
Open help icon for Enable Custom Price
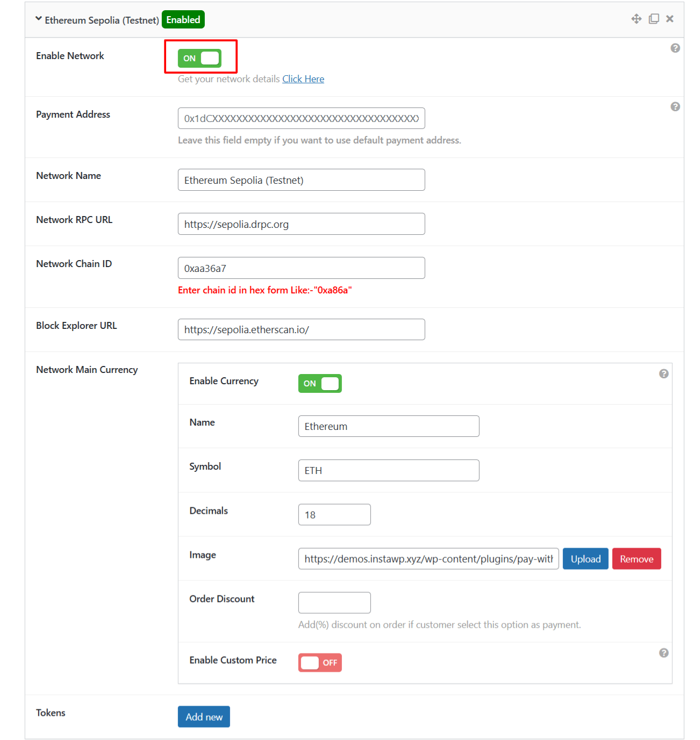click(663, 653)
